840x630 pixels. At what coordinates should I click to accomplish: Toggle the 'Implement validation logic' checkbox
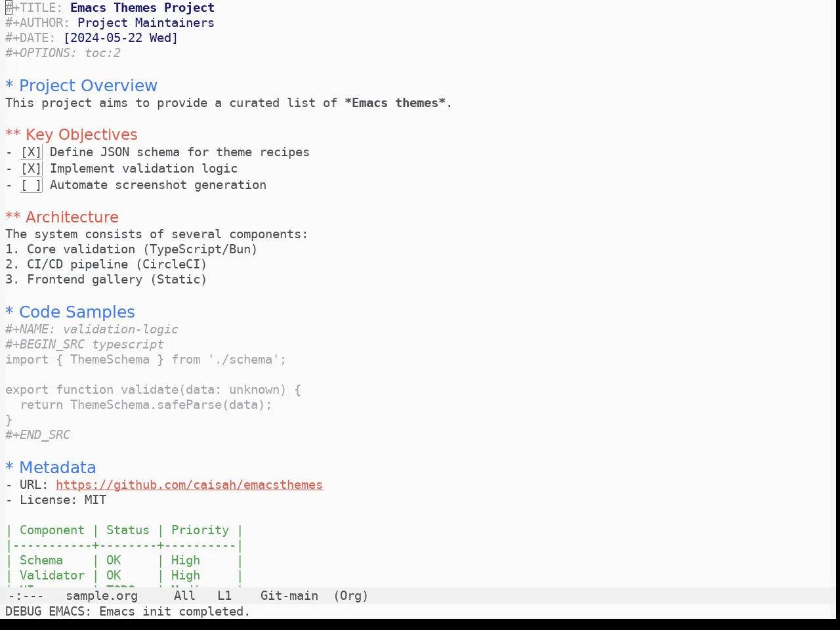tap(31, 169)
